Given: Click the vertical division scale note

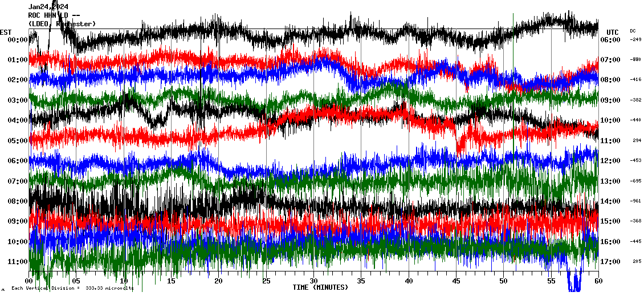Looking at the screenshot, I should tap(72, 289).
